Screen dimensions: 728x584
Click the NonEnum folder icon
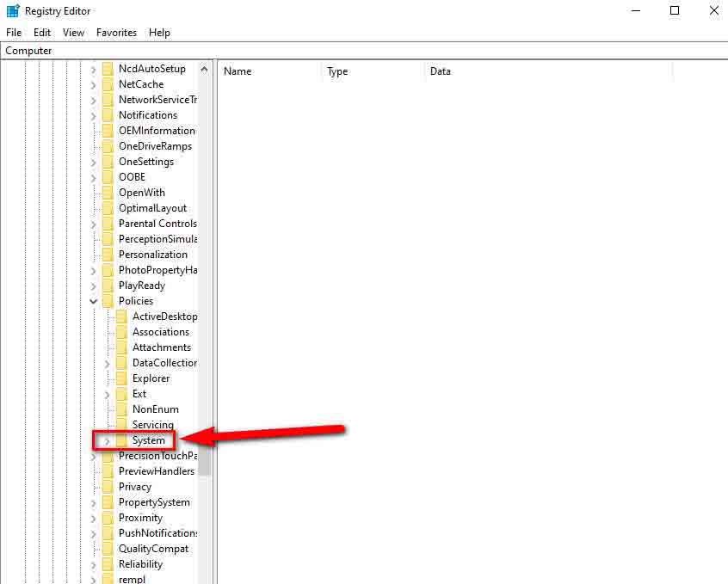click(121, 409)
